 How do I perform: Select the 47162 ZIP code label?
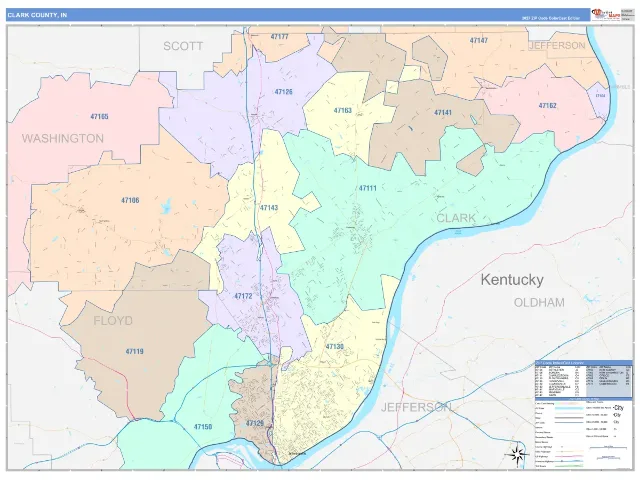click(x=547, y=106)
